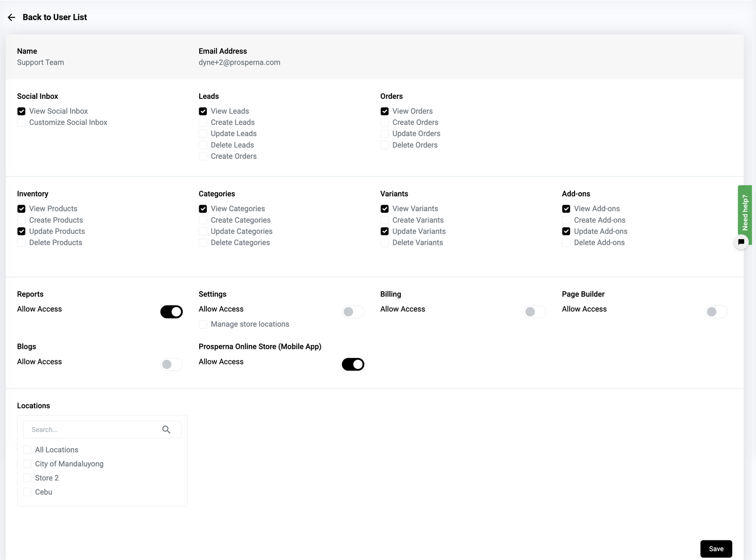
Task: Enable the Billing Allow Access toggle
Action: (x=535, y=312)
